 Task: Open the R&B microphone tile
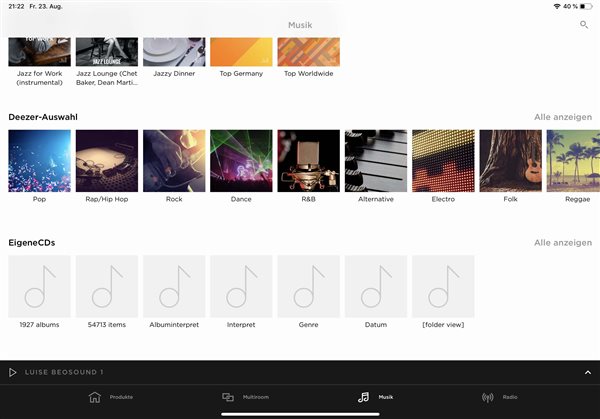(x=308, y=161)
